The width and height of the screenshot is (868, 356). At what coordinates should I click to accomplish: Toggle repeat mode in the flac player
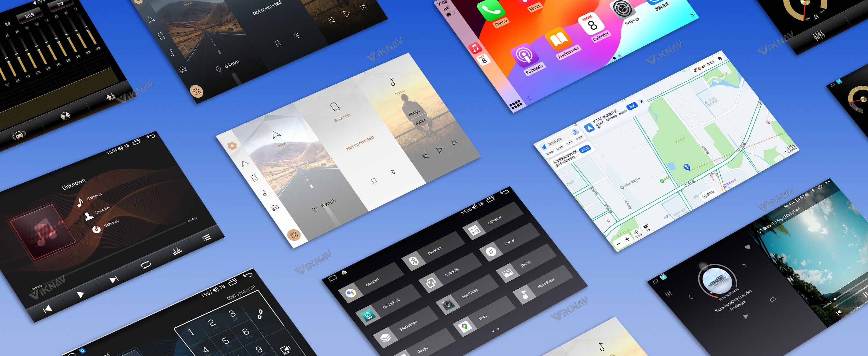click(x=773, y=299)
